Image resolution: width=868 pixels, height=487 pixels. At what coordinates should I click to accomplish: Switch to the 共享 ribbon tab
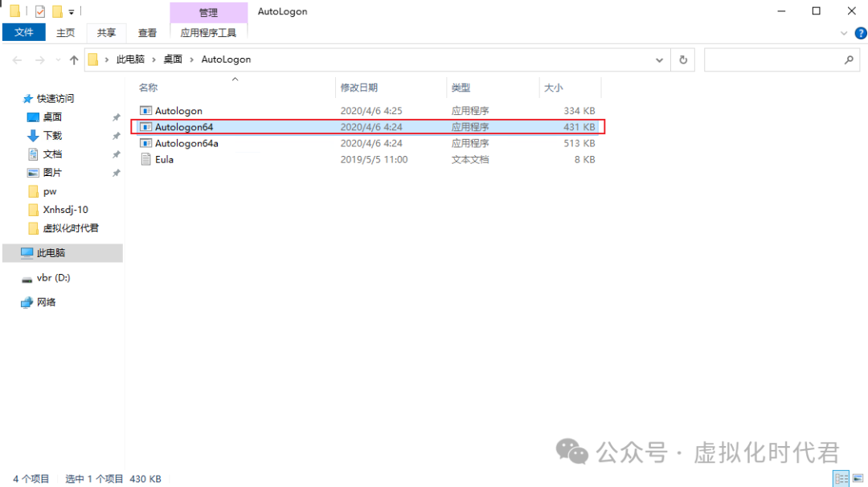[106, 33]
